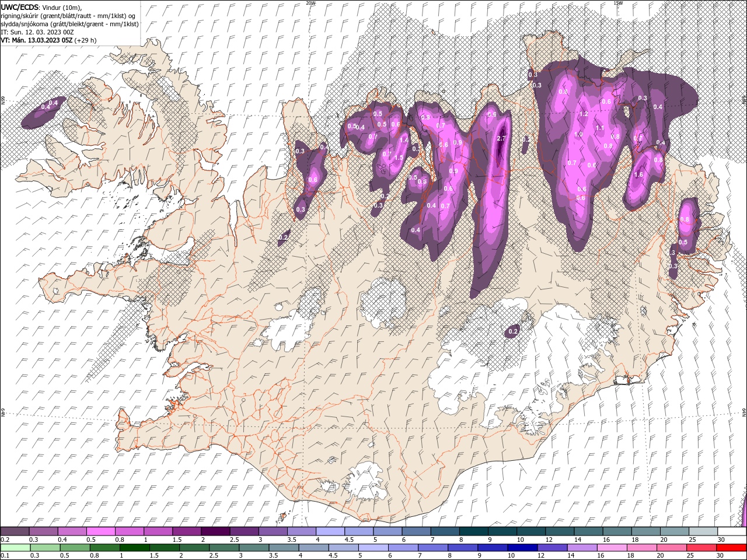Pick the deep blue 10–12 rain legend swatch

(x=522, y=548)
